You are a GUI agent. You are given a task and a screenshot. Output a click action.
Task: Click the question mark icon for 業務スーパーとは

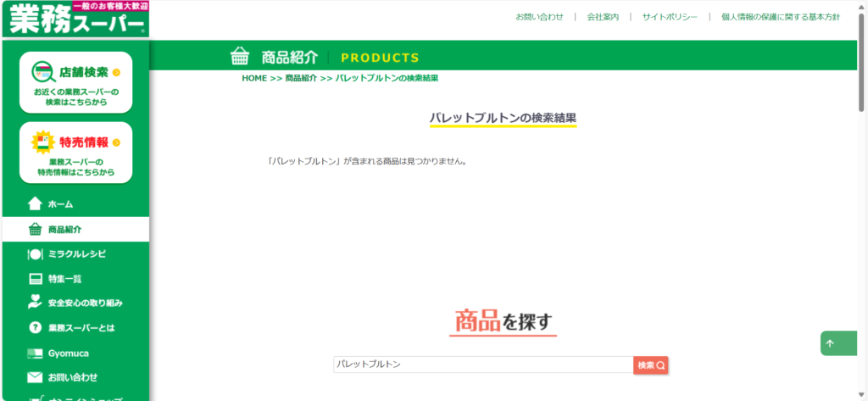(35, 327)
